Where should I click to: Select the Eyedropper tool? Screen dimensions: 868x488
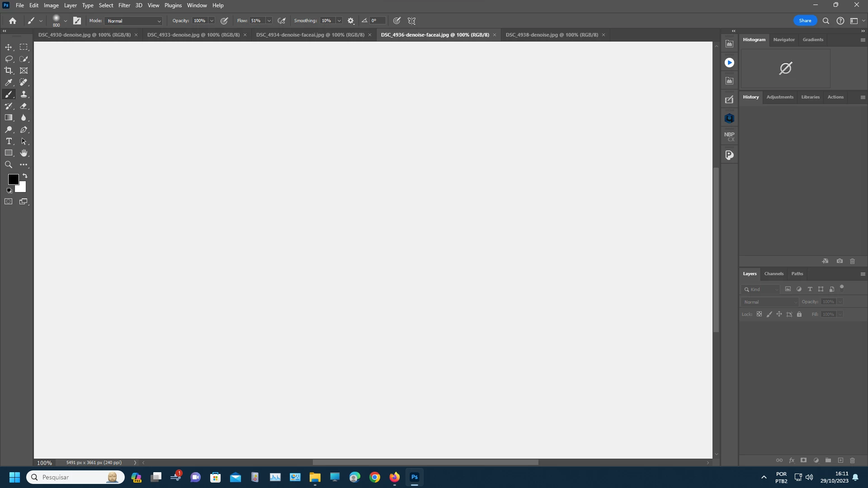pos(9,82)
